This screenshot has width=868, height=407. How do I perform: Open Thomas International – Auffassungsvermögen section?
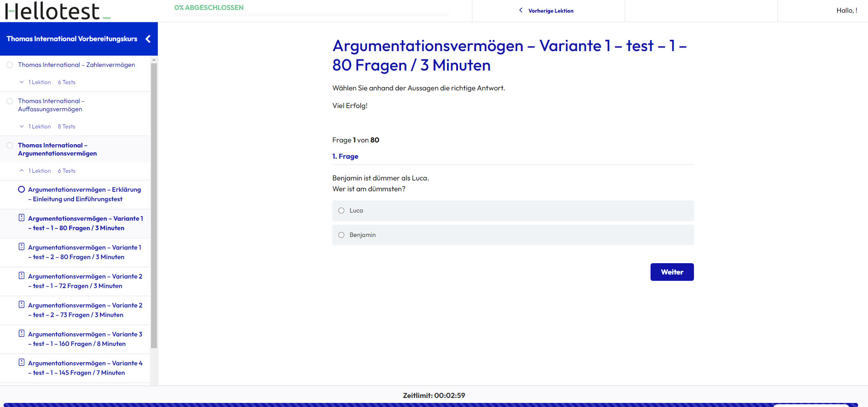point(51,105)
